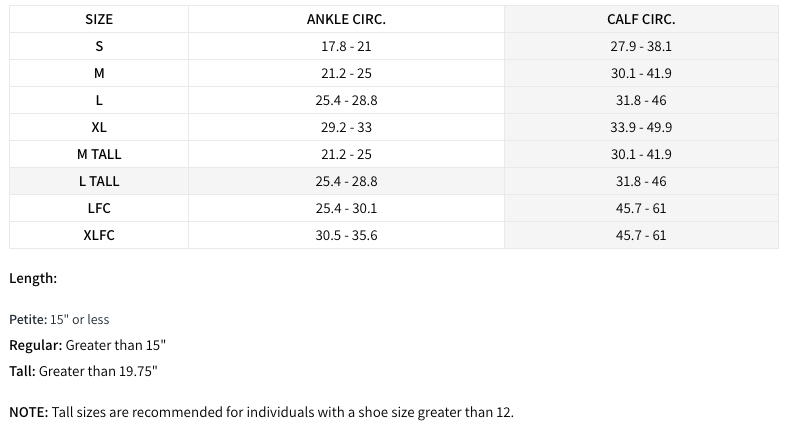The image size is (791, 434).
Task: Click ankle value 29.2 - 33
Action: click(346, 127)
